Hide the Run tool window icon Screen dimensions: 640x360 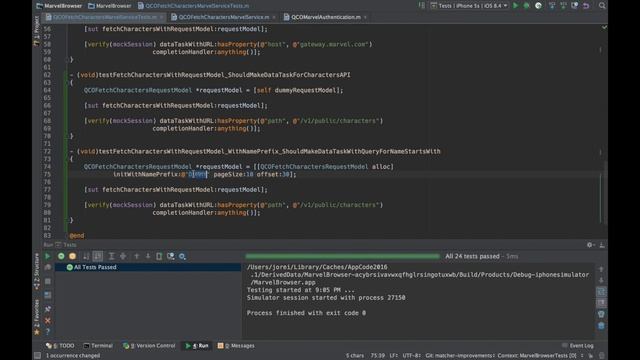[602, 245]
